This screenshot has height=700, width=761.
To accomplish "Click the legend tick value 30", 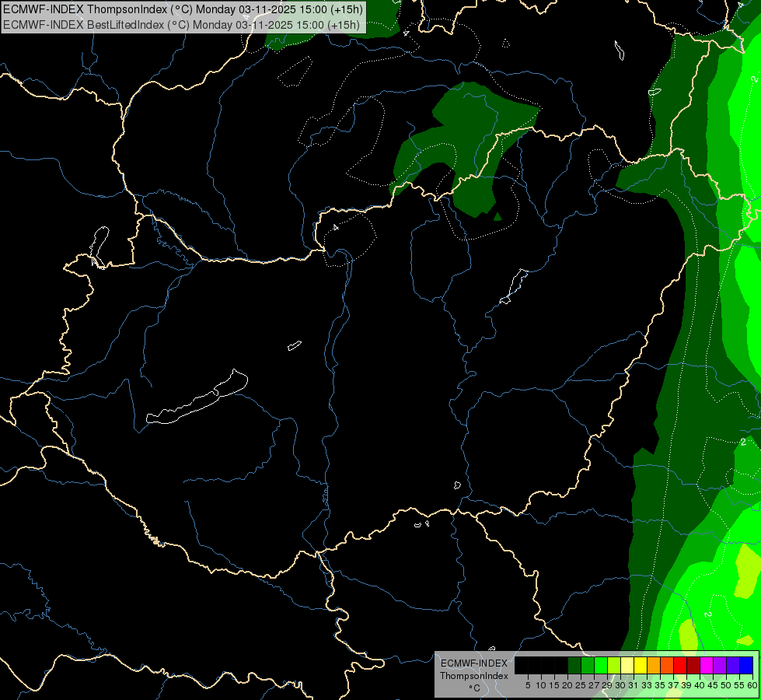I will point(620,685).
